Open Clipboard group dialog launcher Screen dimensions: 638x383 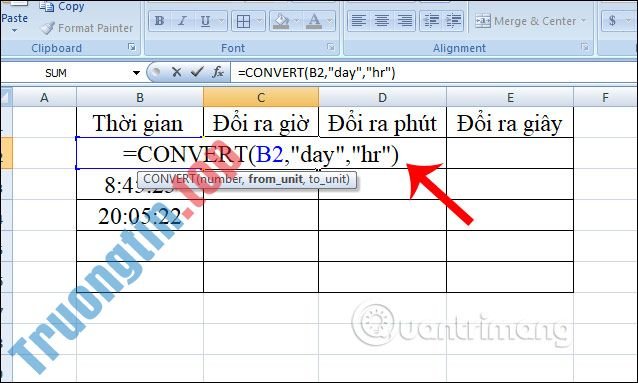pyautogui.click(x=131, y=47)
